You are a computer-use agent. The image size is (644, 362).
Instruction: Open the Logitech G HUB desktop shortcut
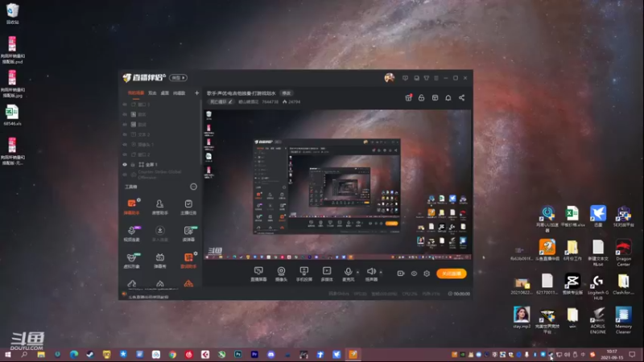[x=597, y=287]
